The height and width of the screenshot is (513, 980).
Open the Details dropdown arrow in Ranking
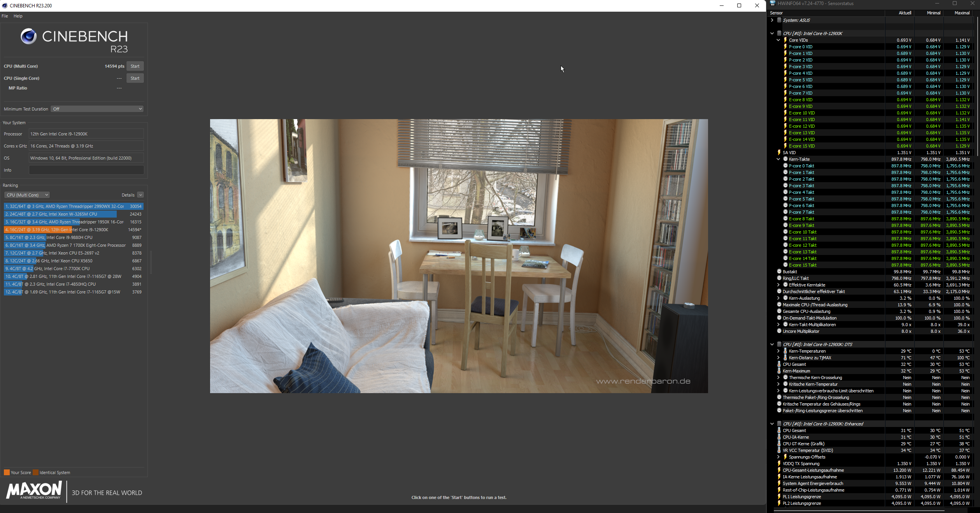pos(140,195)
